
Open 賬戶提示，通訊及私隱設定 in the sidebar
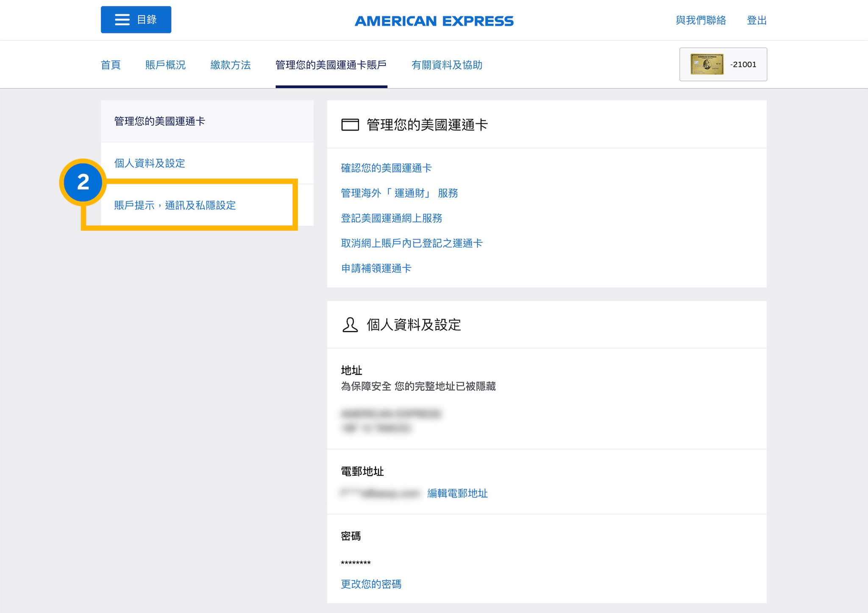point(175,205)
